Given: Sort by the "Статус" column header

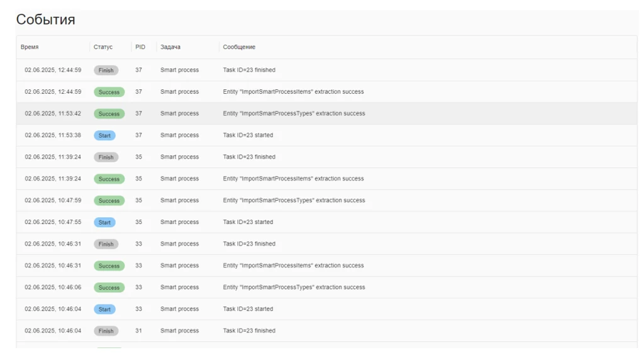Looking at the screenshot, I should click(x=103, y=47).
